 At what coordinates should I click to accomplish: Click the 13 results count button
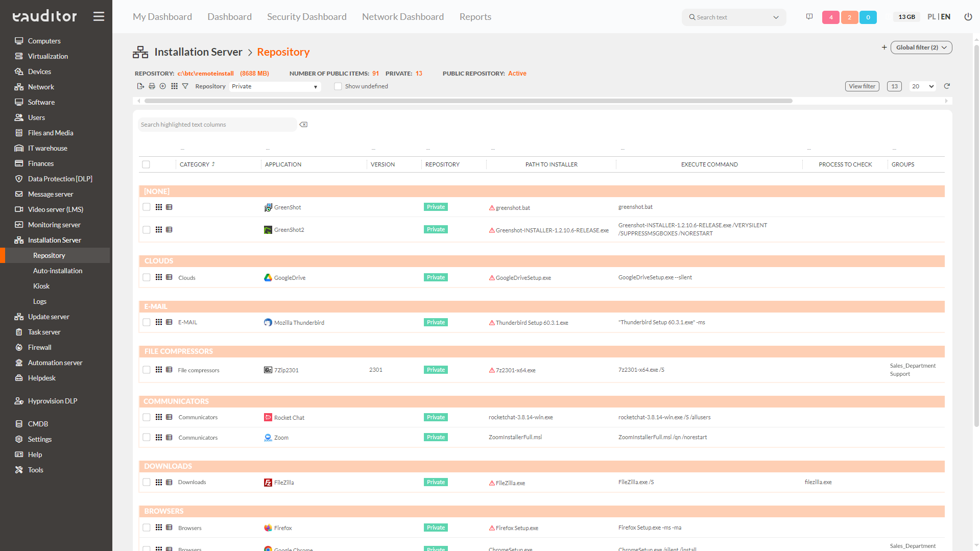(x=894, y=86)
